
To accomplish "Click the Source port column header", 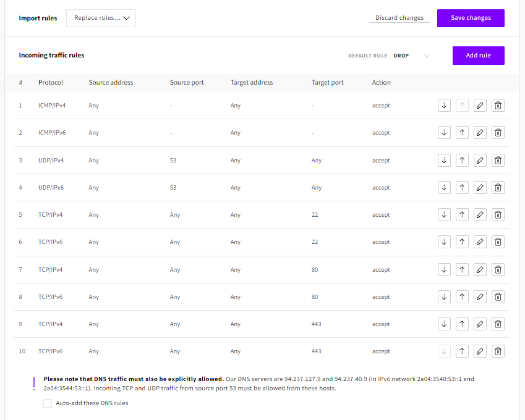I will 187,82.
